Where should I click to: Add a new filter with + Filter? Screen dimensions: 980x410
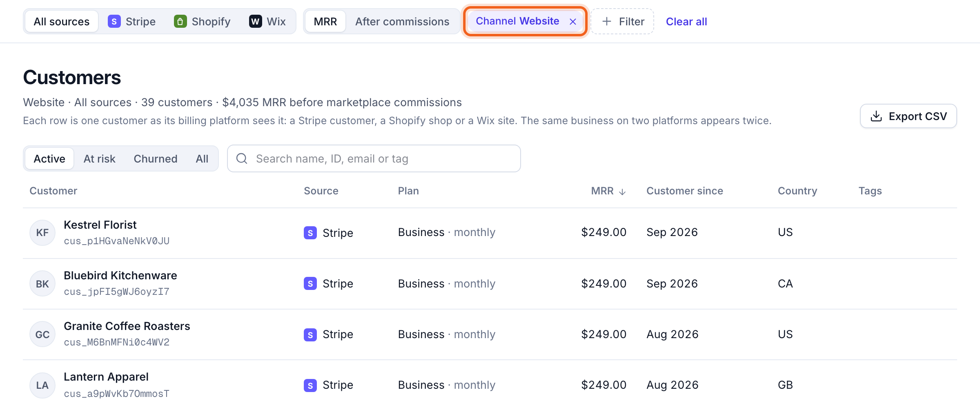click(623, 21)
